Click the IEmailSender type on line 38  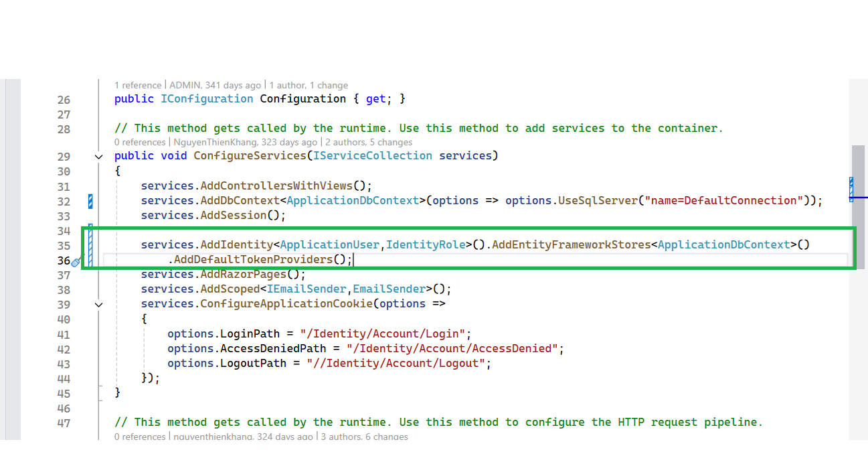click(307, 289)
